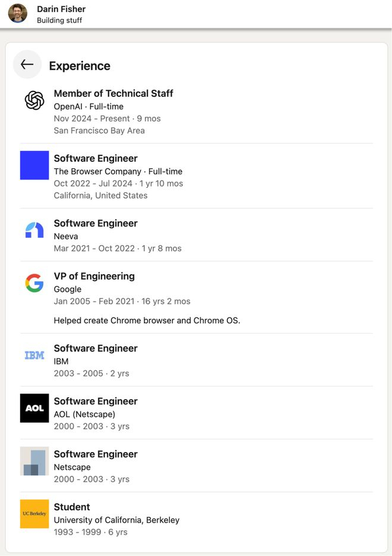This screenshot has width=392, height=556.
Task: Open the Netscape placeholder logo
Action: [34, 461]
